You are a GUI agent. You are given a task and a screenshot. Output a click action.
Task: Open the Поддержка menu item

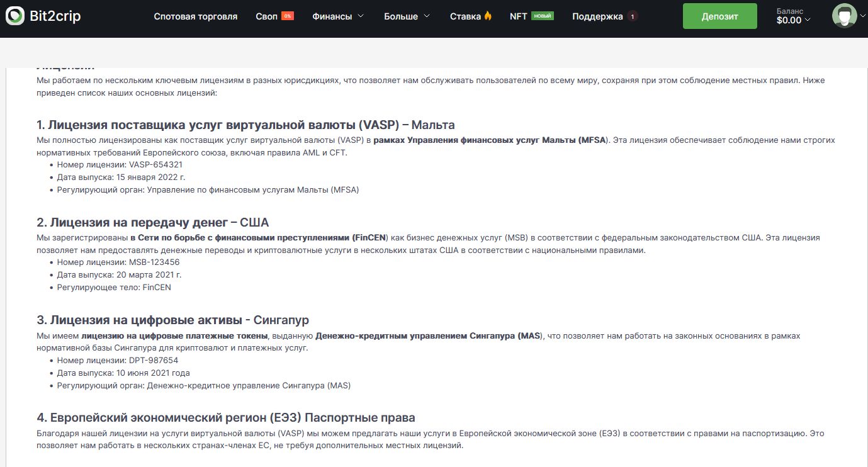pos(597,16)
